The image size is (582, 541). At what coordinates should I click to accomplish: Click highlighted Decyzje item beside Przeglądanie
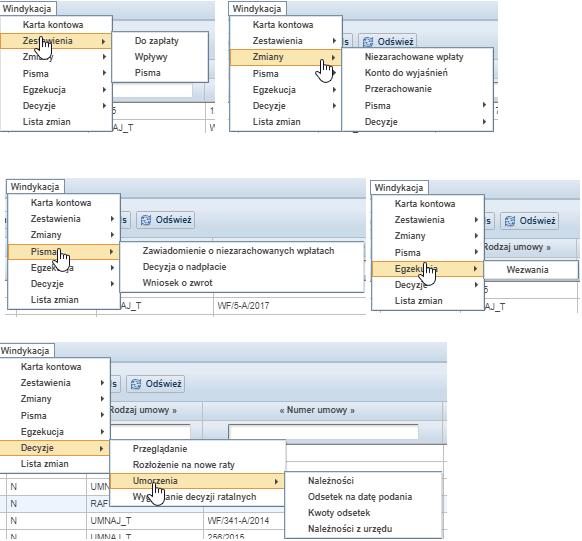pos(55,448)
